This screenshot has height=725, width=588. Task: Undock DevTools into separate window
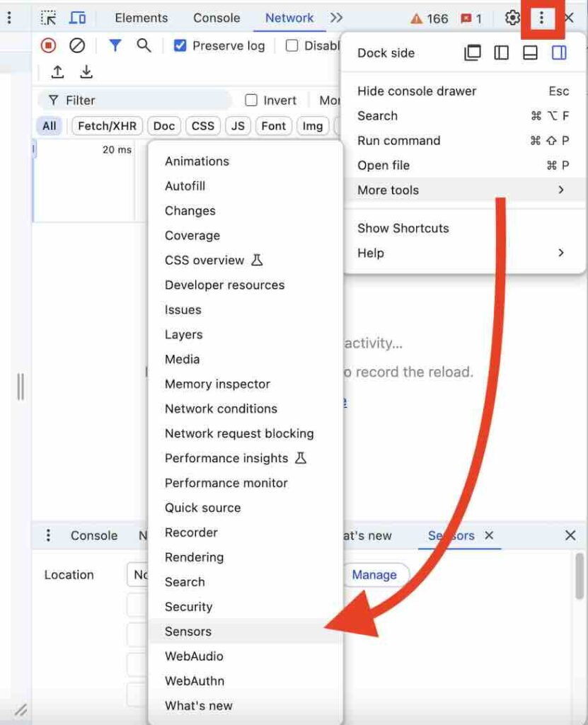[x=472, y=52]
